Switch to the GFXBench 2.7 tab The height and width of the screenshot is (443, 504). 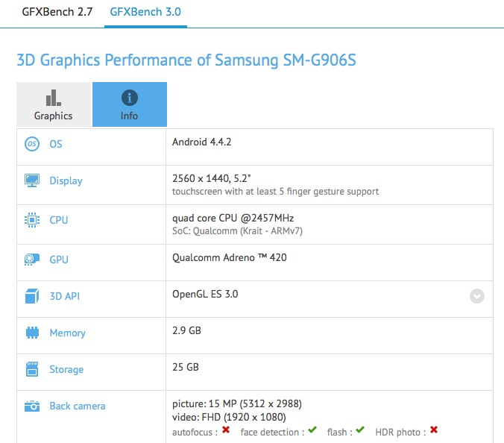57,13
